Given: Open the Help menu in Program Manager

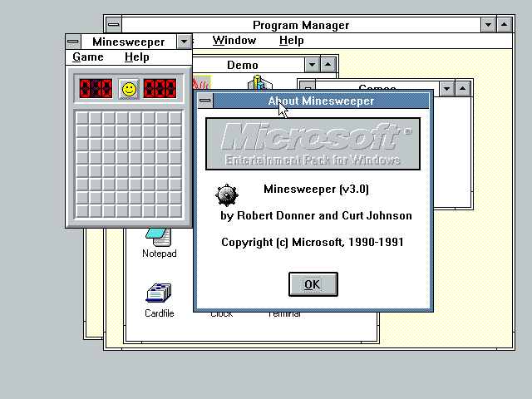Looking at the screenshot, I should tap(292, 41).
